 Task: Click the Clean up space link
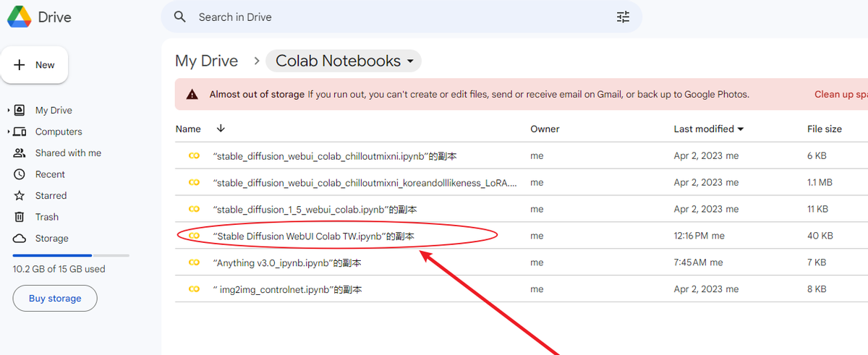[841, 94]
